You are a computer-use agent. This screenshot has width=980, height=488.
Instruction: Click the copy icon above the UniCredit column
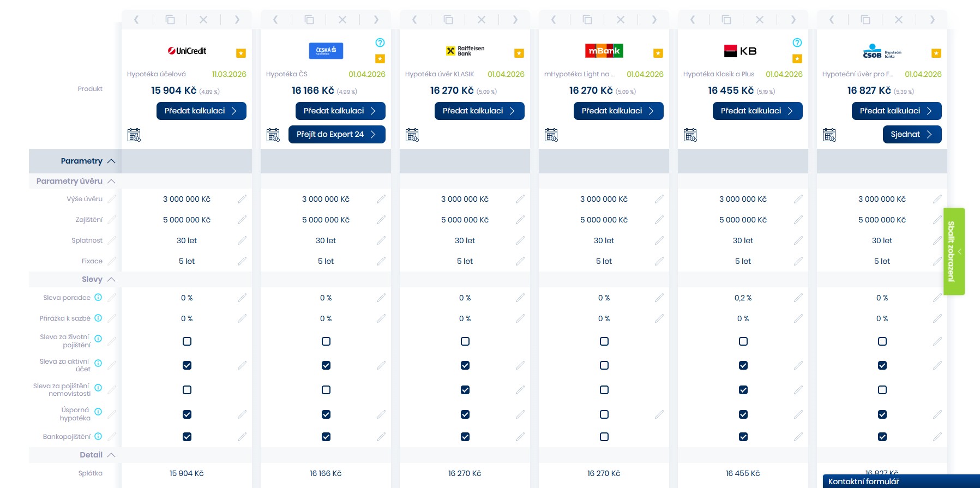pyautogui.click(x=170, y=20)
